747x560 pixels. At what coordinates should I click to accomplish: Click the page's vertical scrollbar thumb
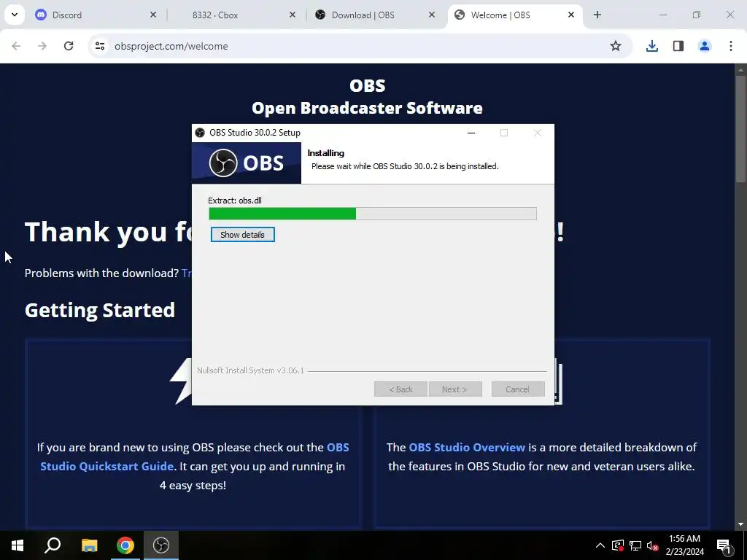[x=741, y=128]
